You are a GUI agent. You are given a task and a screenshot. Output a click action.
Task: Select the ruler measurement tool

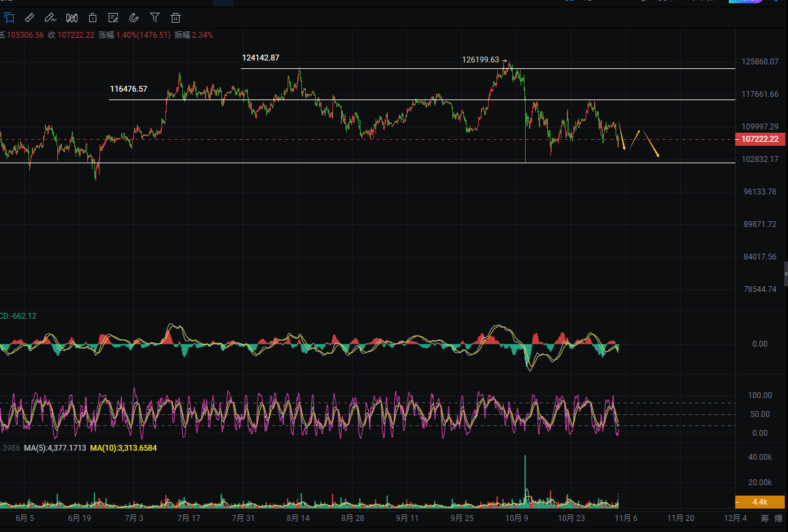[30, 18]
